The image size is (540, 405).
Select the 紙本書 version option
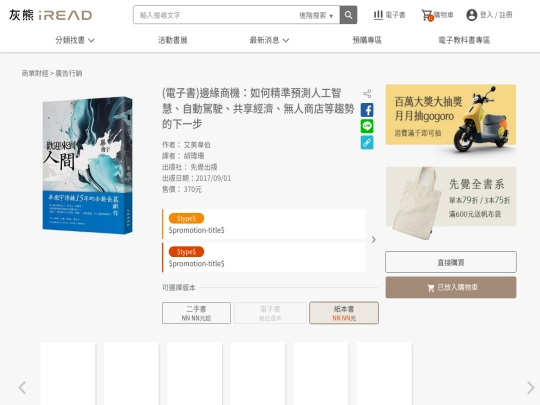[344, 313]
